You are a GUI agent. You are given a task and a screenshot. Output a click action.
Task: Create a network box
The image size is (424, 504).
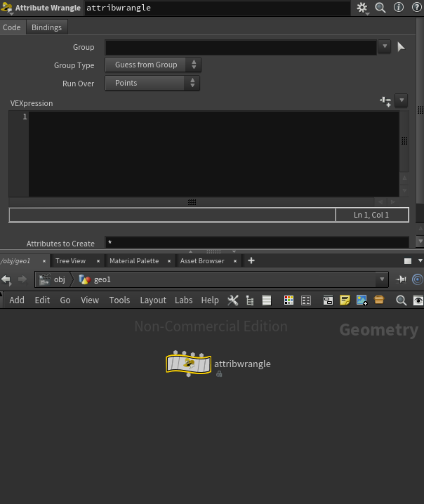(328, 300)
